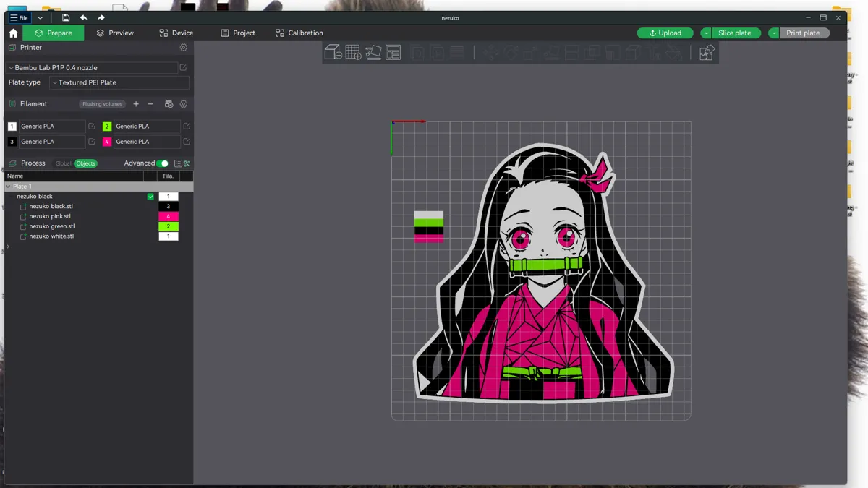Open filament 3 Generic PLA dropdown

pyautogui.click(x=51, y=142)
